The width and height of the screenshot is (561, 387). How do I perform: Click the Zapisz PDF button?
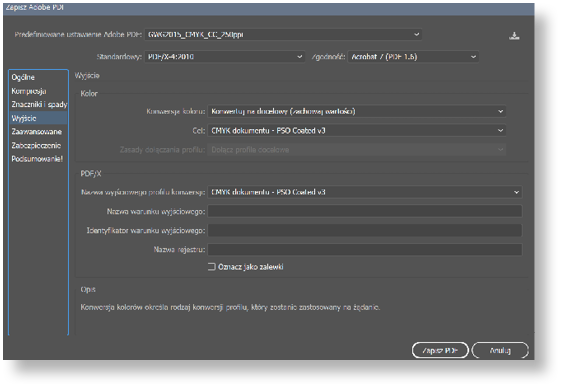pos(440,350)
